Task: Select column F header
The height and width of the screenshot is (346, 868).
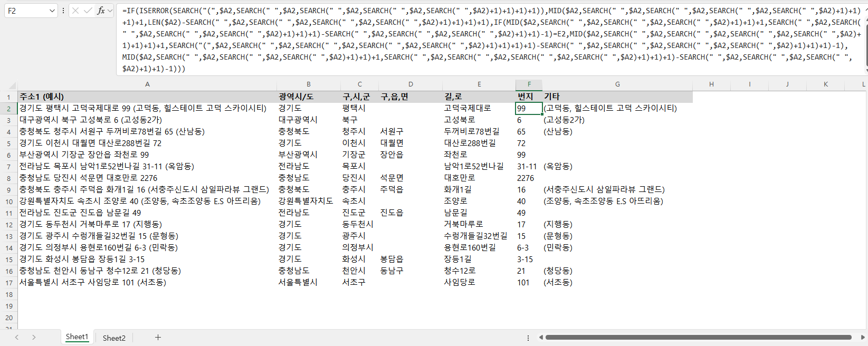Action: click(x=529, y=84)
